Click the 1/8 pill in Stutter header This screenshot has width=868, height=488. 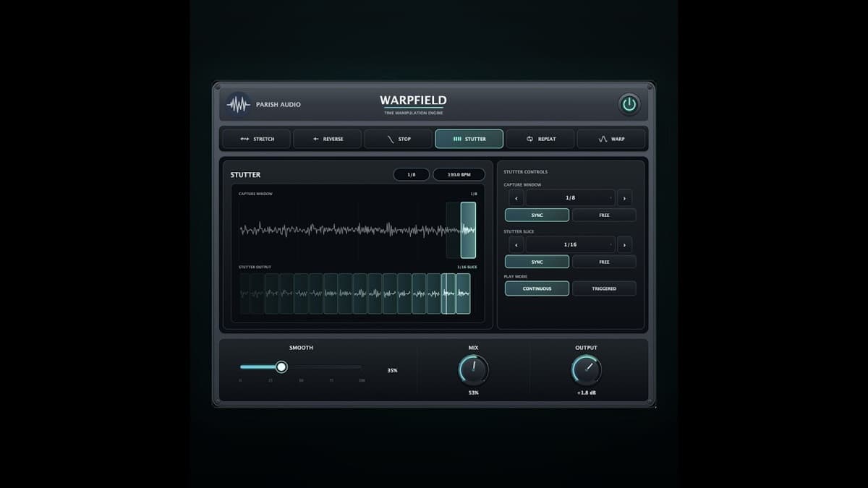412,175
